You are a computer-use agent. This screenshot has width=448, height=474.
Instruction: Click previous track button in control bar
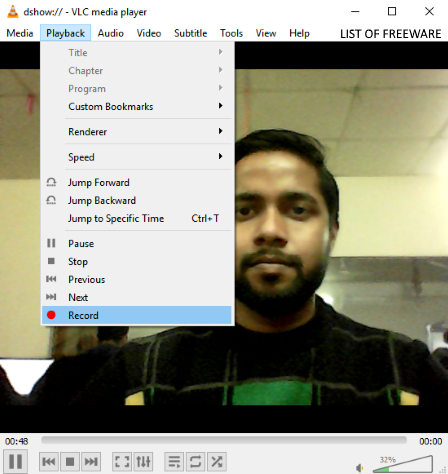tap(49, 462)
